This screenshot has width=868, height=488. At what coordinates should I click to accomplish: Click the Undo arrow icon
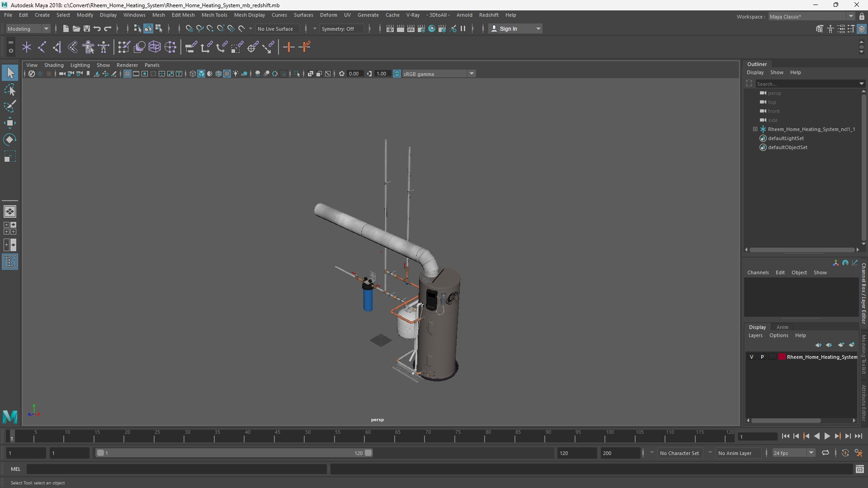click(97, 29)
